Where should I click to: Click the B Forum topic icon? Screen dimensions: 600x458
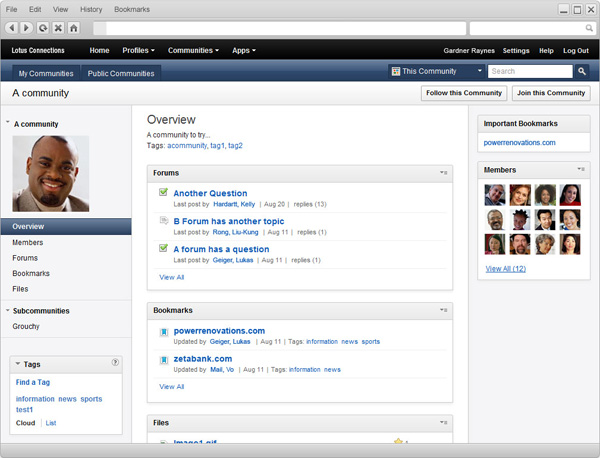[x=163, y=221]
